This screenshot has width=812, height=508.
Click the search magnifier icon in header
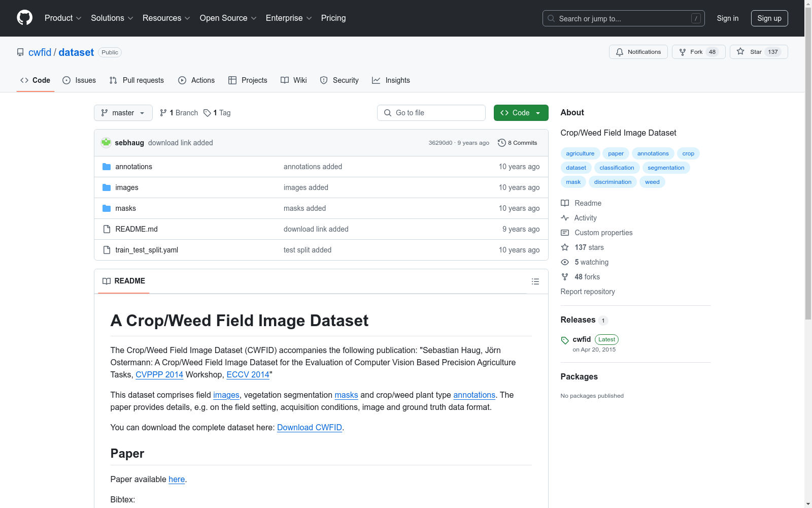pos(551,18)
